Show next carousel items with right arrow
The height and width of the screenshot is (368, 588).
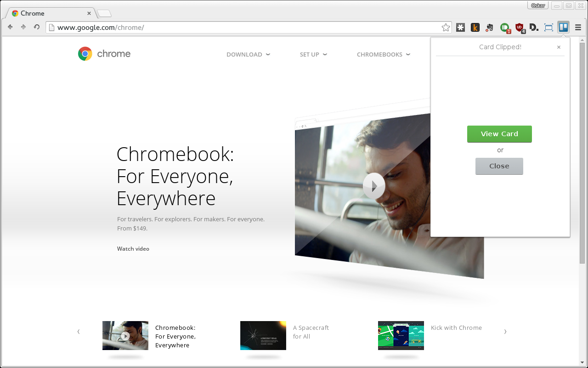(505, 331)
